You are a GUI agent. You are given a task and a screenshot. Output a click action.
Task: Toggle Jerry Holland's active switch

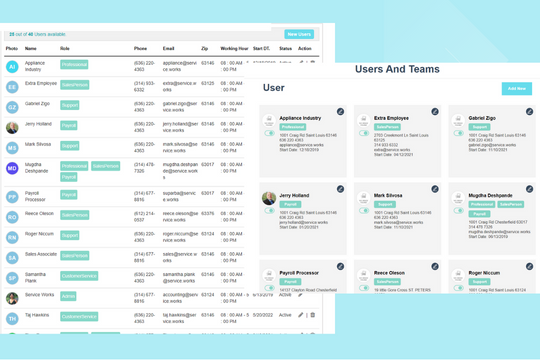click(270, 210)
